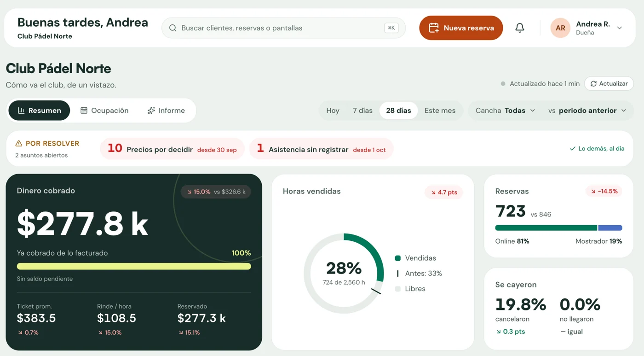The height and width of the screenshot is (356, 644).
Task: Open the vs periodo anterior dropdown
Action: [x=587, y=111]
